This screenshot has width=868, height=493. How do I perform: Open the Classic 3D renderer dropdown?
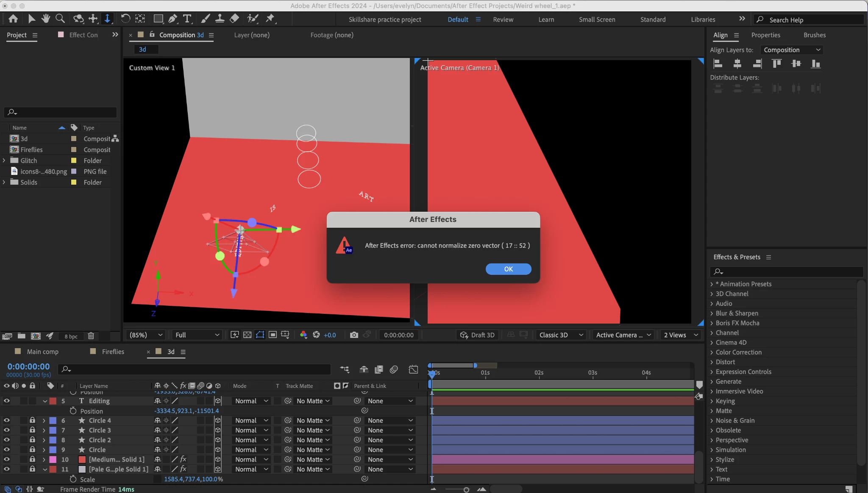(x=561, y=335)
